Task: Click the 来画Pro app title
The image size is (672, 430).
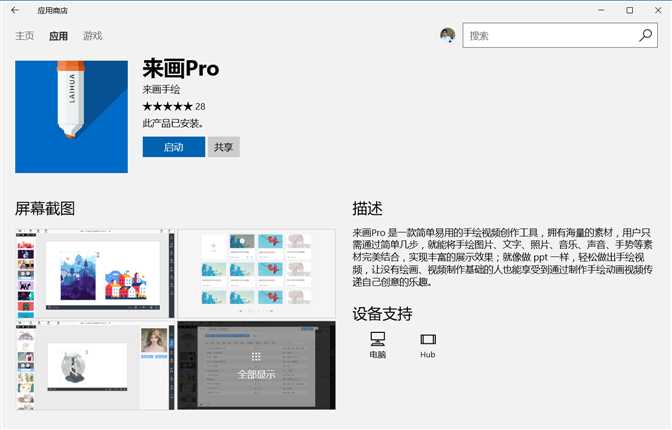Action: click(181, 69)
